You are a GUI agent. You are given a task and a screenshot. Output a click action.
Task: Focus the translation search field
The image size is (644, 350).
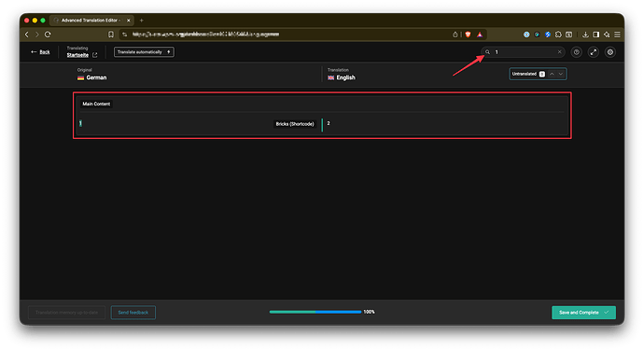pos(523,52)
